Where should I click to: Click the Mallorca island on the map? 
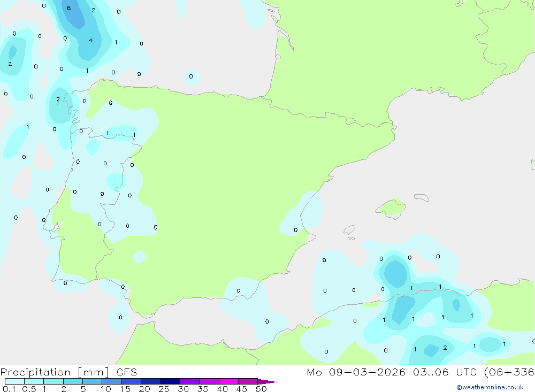[x=391, y=208]
